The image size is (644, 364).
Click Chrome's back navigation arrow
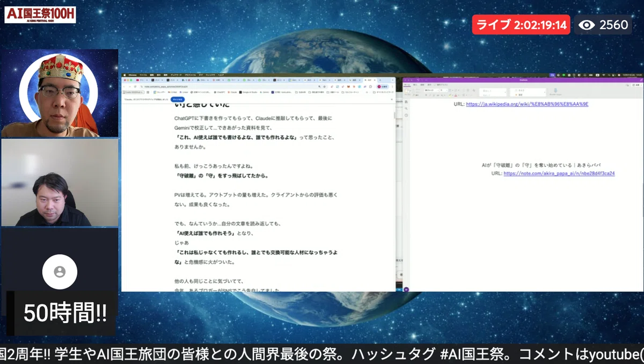tap(124, 86)
